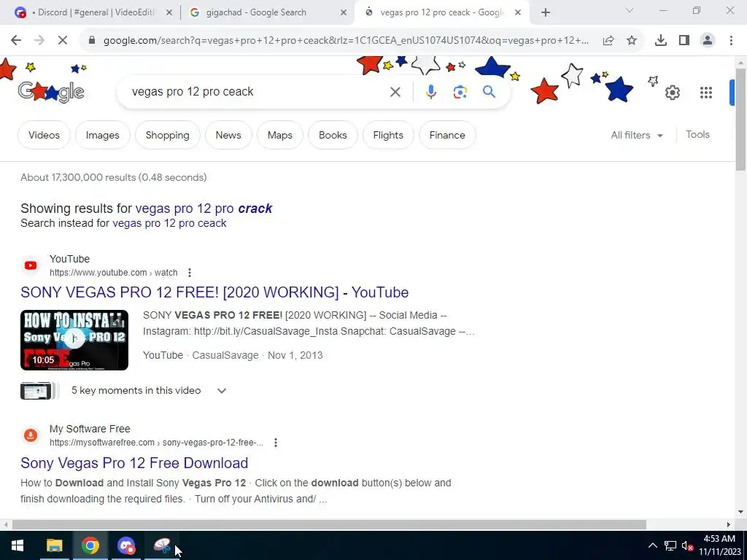This screenshot has width=747, height=560.
Task: Filter results by Books
Action: [333, 135]
